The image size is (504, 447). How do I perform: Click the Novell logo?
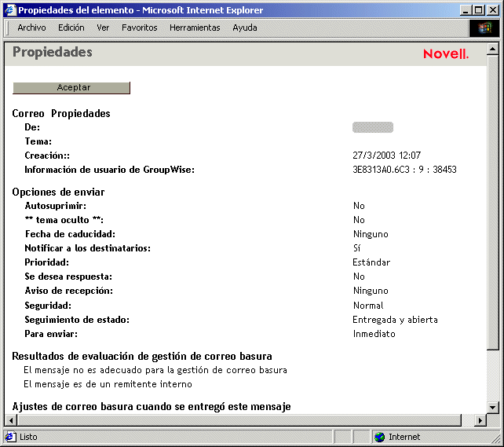pos(446,54)
